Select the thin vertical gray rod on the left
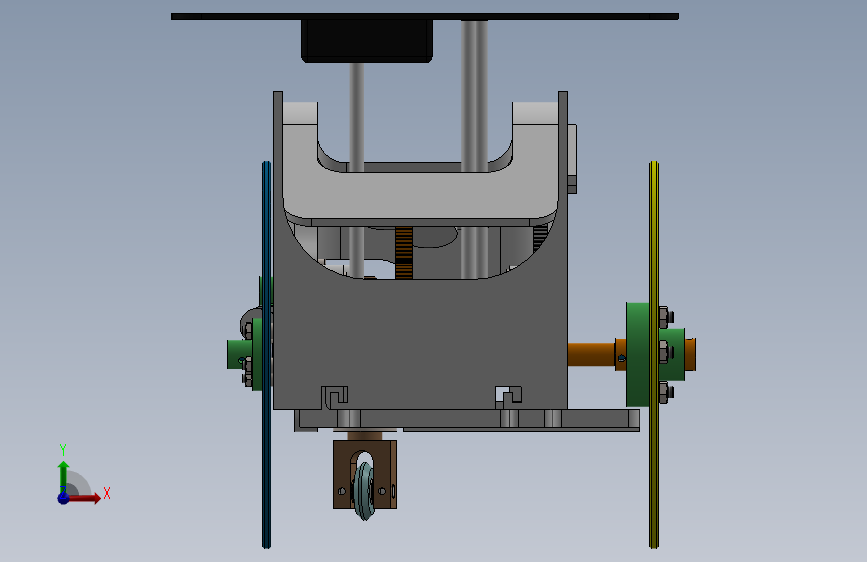Screen dimensions: 867x562 356,117
